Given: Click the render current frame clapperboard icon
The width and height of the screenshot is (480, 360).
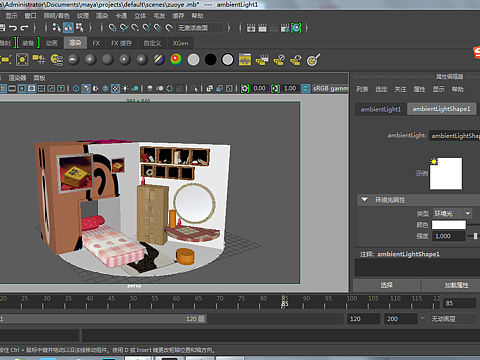Looking at the screenshot, I should coord(262,28).
